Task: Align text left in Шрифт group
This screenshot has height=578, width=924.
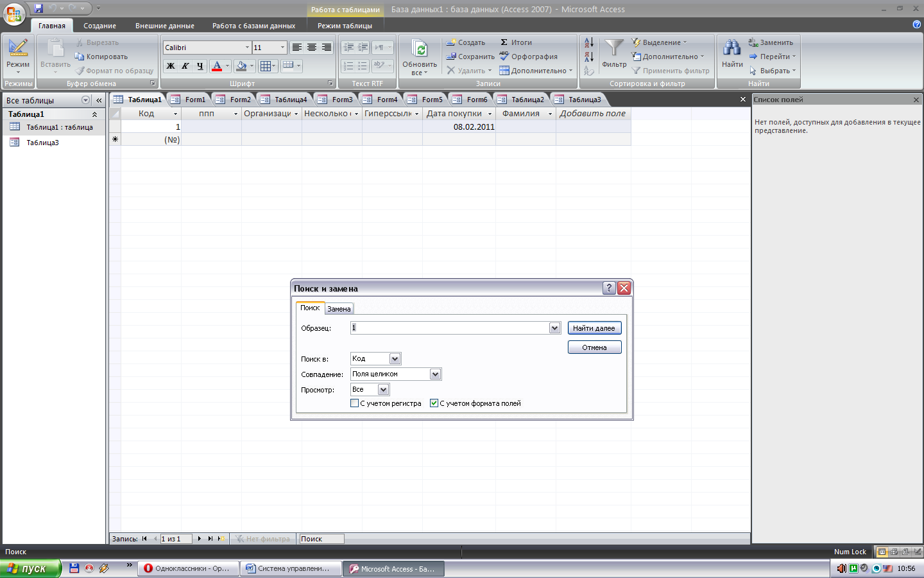Action: click(x=296, y=48)
